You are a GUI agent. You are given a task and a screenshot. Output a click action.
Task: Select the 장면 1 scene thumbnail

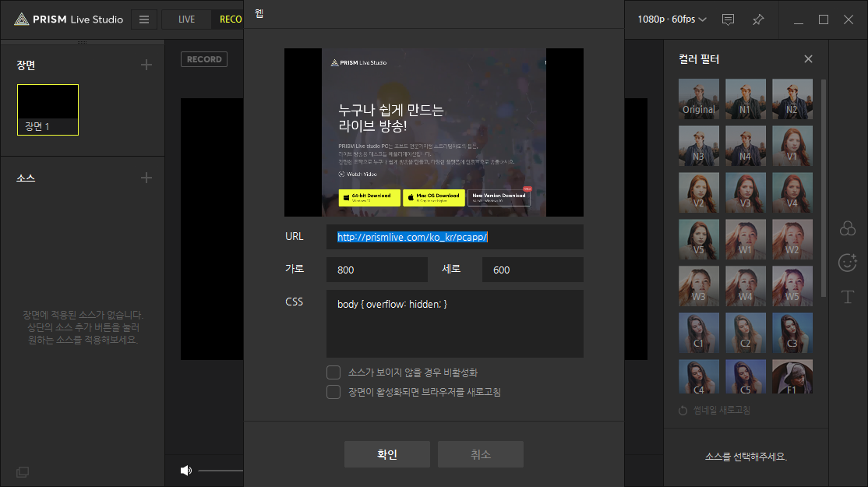(x=48, y=110)
